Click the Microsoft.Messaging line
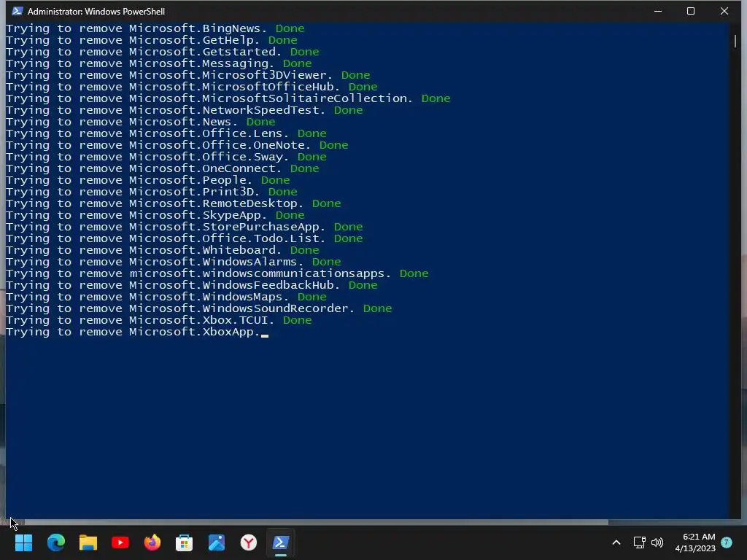Image resolution: width=747 pixels, height=560 pixels. [158, 63]
